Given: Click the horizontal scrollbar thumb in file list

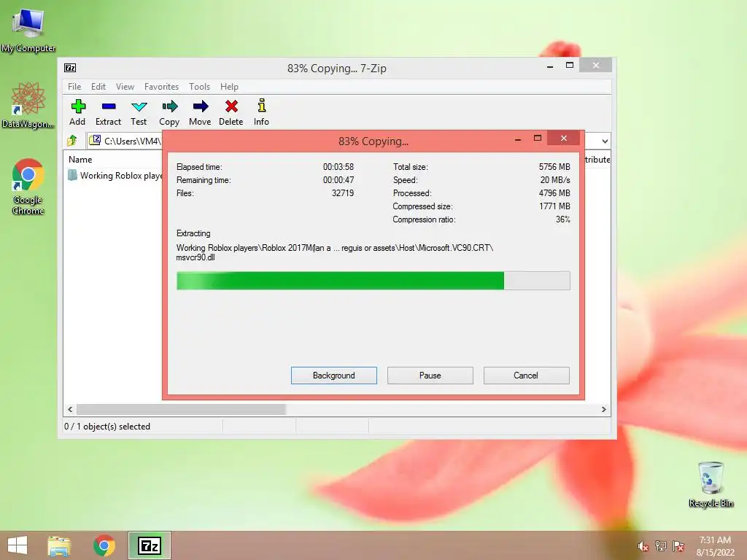Looking at the screenshot, I should click(181, 410).
